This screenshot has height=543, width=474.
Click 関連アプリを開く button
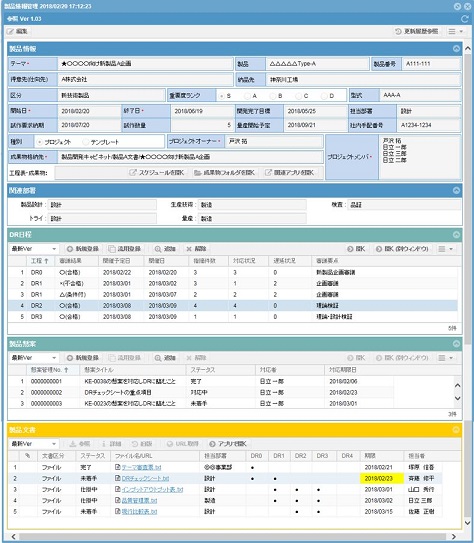pyautogui.click(x=290, y=172)
